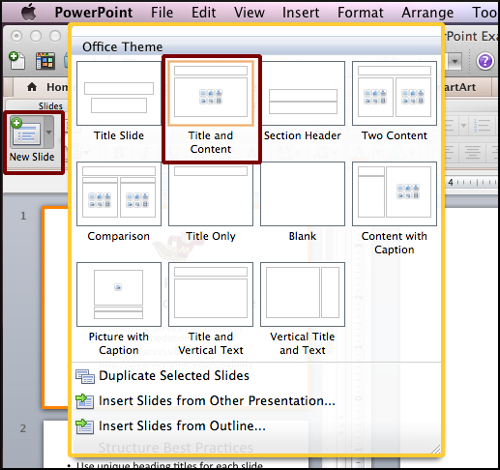The height and width of the screenshot is (470, 500).
Task: Pick the Picture with Caption layout
Action: pos(119,294)
